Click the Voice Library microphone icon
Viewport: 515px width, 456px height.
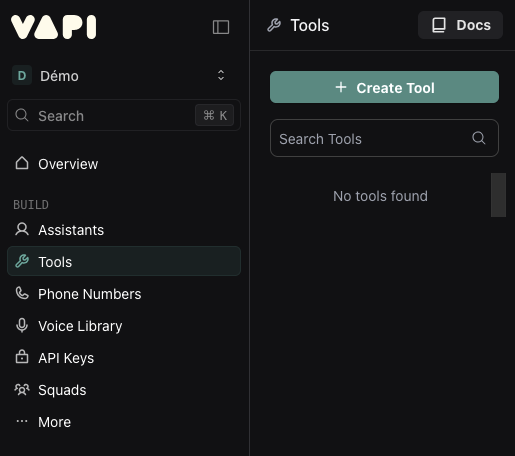22,325
